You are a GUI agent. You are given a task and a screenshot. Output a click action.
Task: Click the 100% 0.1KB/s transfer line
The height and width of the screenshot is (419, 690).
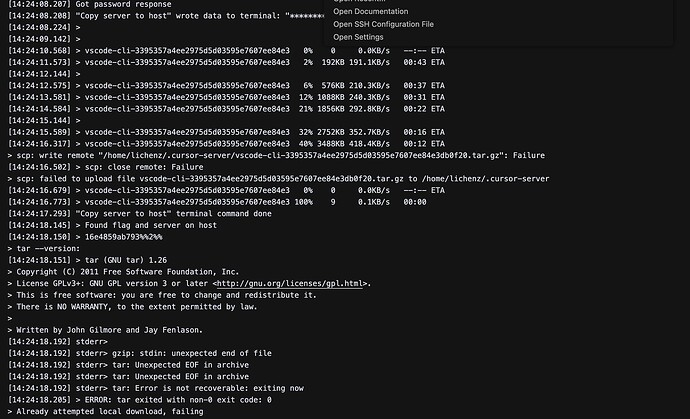pyautogui.click(x=217, y=202)
